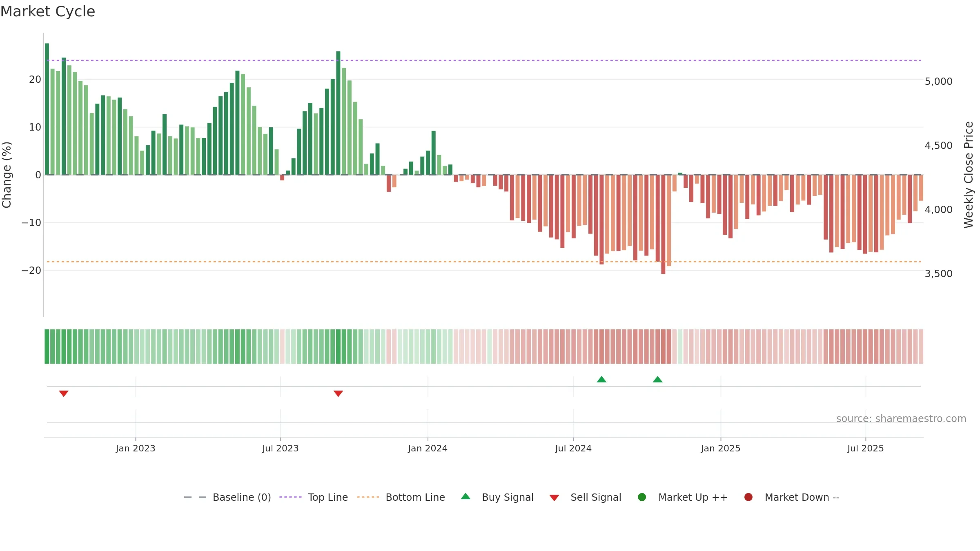Toggle the Buy Signal legend entry

[497, 497]
